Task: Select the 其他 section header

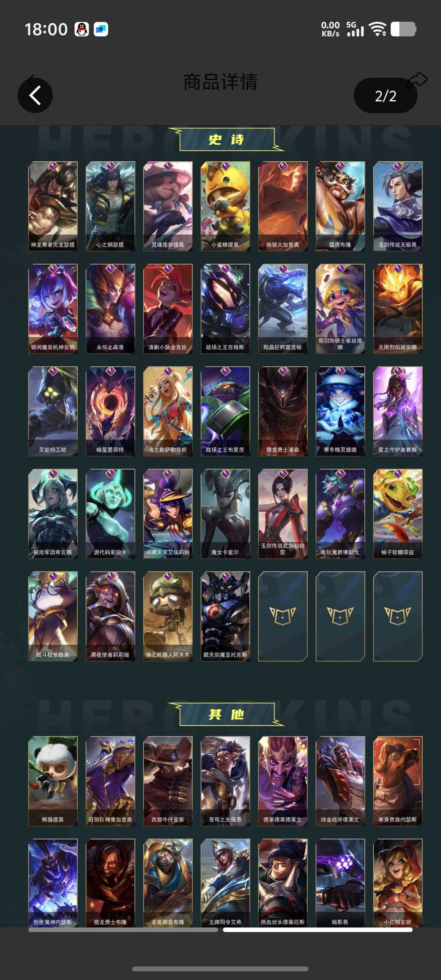Action: (x=226, y=714)
